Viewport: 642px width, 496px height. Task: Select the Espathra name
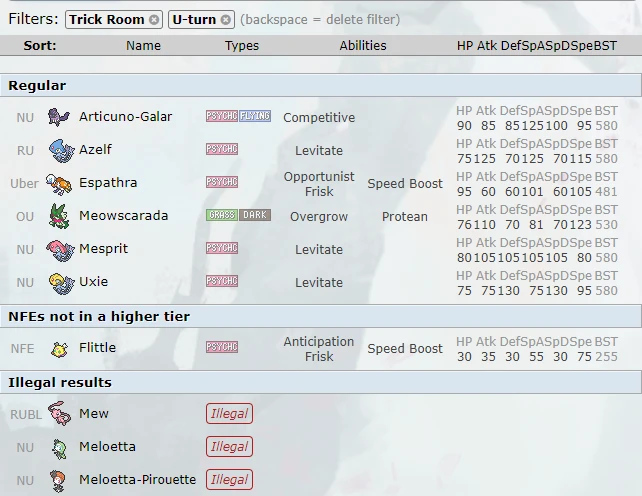[108, 183]
